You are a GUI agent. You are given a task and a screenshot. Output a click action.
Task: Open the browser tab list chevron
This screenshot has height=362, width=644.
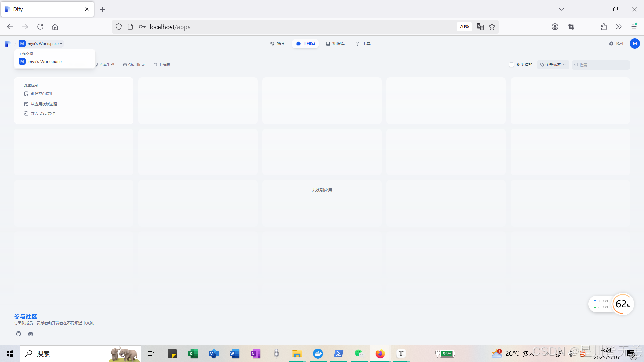(561, 9)
